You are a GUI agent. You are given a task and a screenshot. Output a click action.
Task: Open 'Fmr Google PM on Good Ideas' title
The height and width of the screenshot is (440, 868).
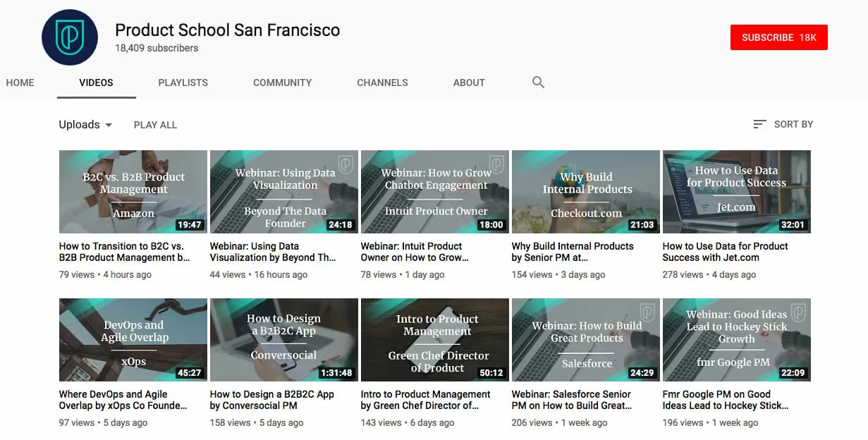point(725,400)
